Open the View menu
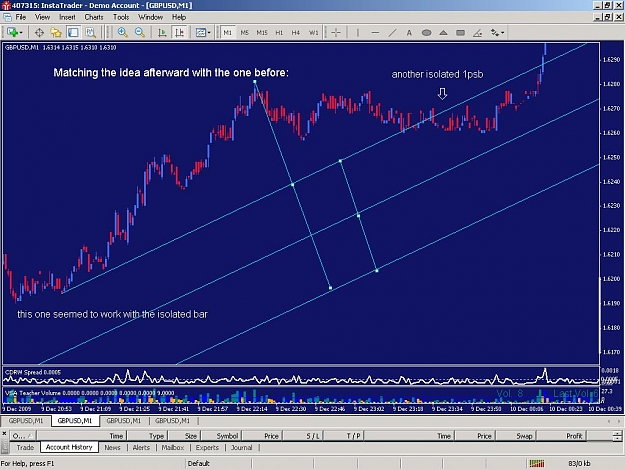This screenshot has height=469, width=625. 42,17
